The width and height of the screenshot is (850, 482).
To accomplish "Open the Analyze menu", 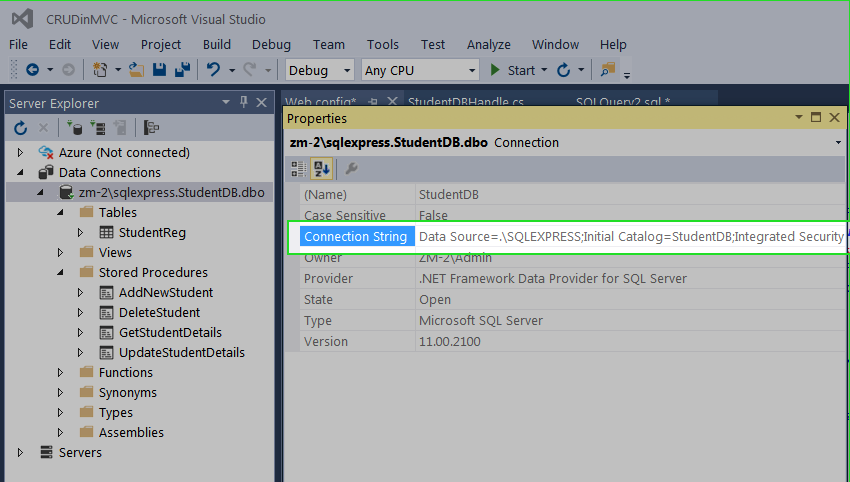I will pos(488,44).
